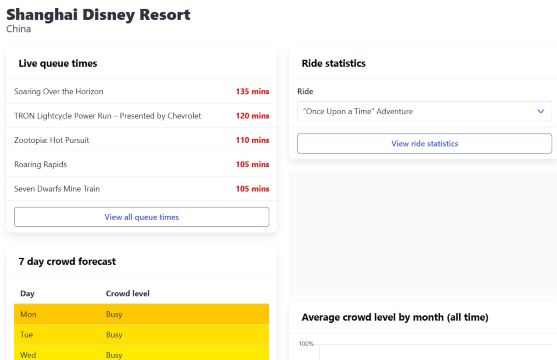The width and height of the screenshot is (557, 360).
Task: Click the View all queue times button
Action: (x=141, y=217)
